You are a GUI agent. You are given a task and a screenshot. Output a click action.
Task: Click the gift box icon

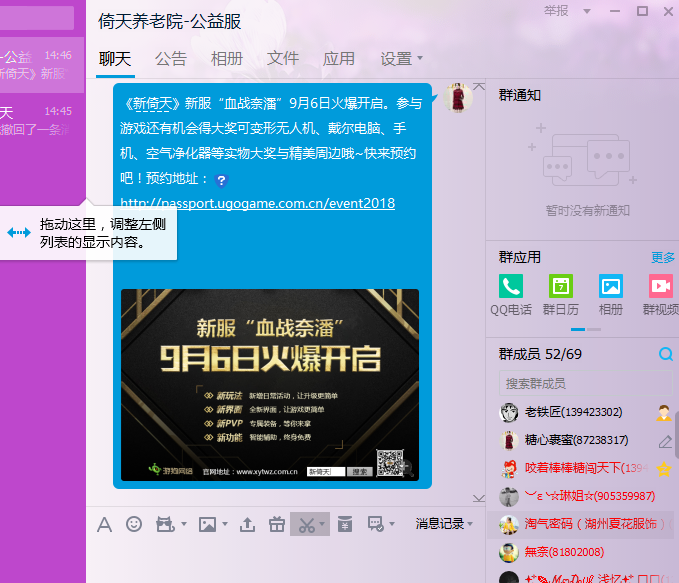click(277, 524)
